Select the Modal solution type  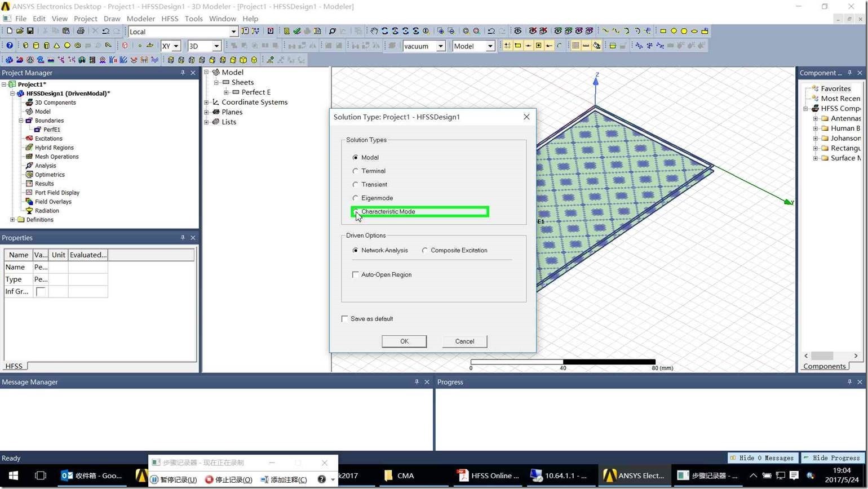point(365,157)
